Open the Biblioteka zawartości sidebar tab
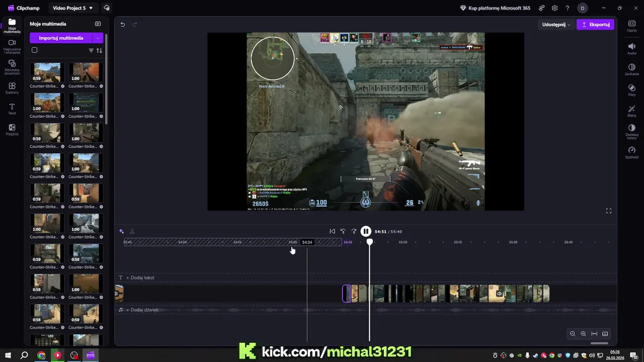 pyautogui.click(x=12, y=67)
